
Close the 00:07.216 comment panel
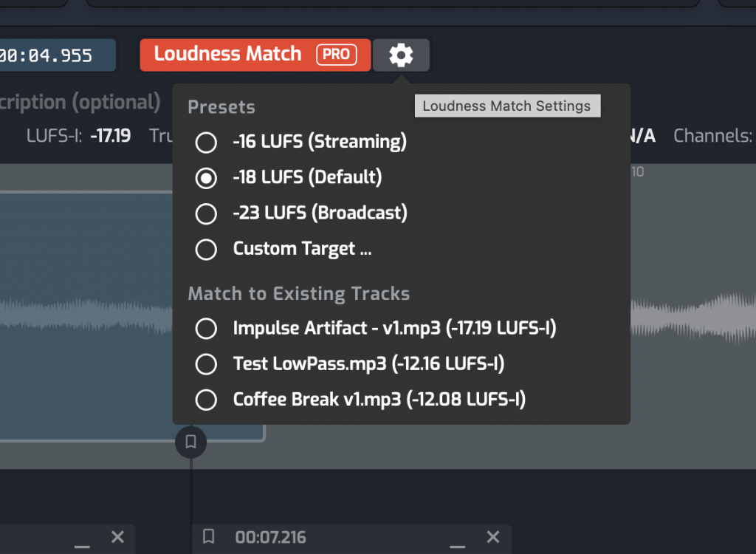pos(493,536)
